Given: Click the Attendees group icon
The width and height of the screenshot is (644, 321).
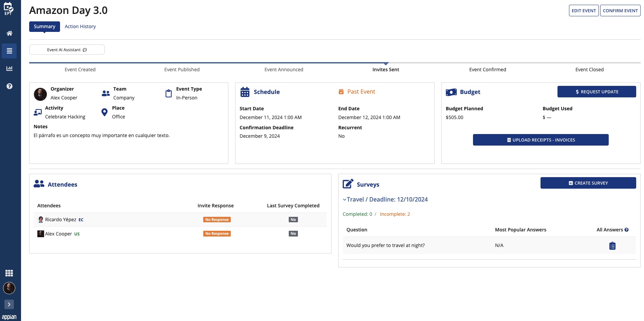Looking at the screenshot, I should 39,184.
